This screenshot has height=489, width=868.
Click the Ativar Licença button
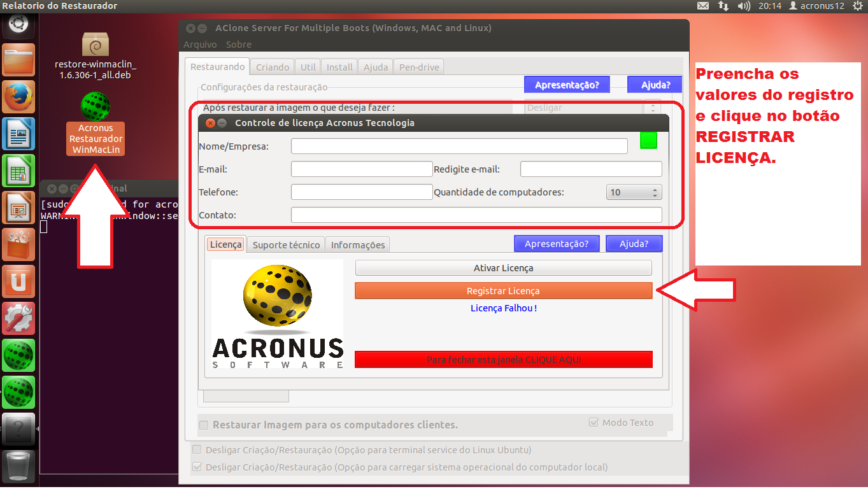point(503,268)
